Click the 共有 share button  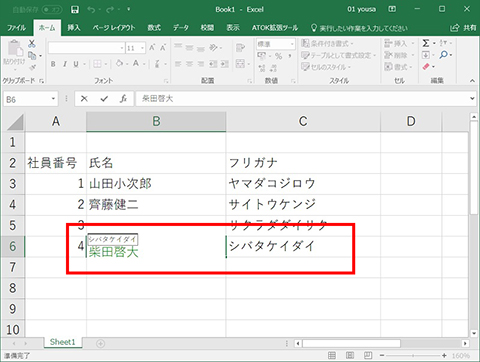pyautogui.click(x=463, y=28)
